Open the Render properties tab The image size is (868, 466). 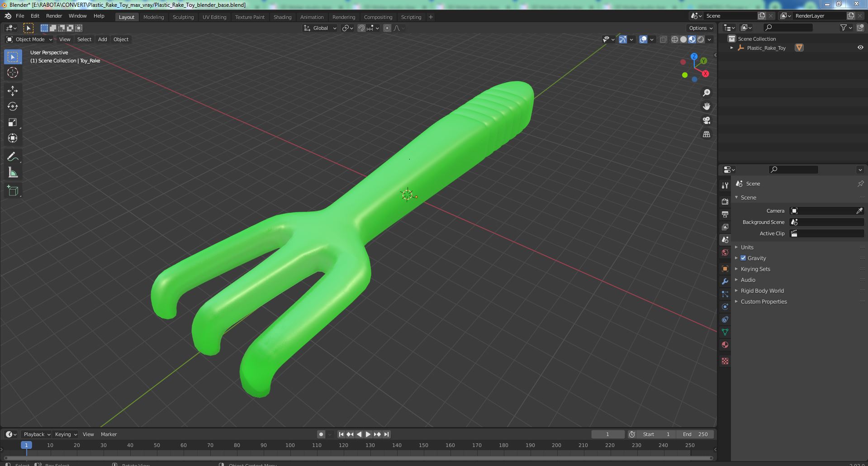coord(725,201)
